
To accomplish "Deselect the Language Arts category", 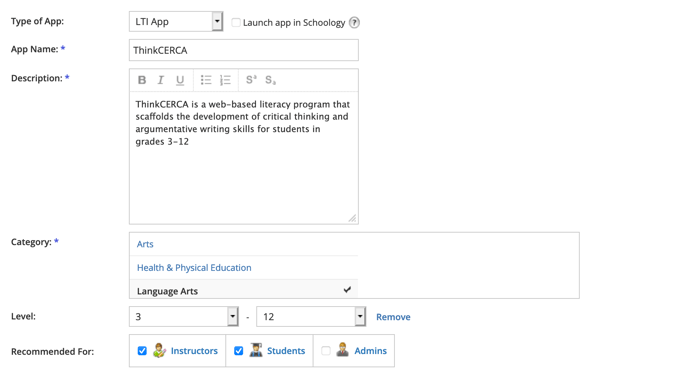I will (x=244, y=289).
